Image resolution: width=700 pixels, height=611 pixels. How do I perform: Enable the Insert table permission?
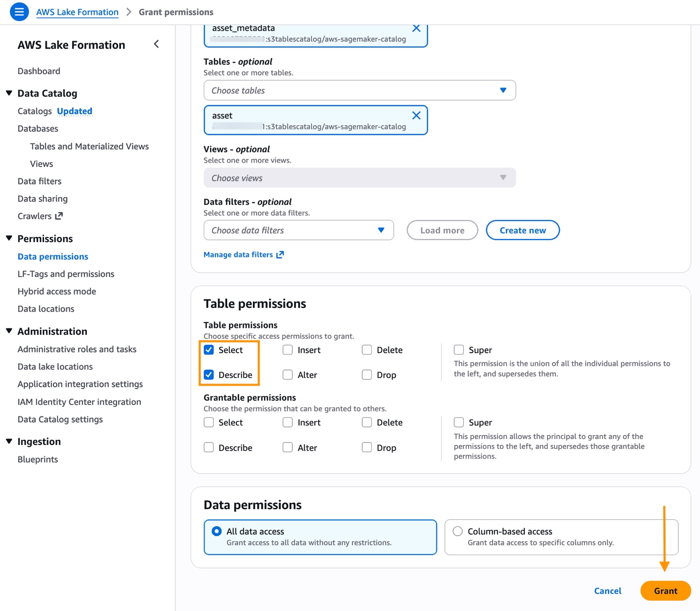point(287,349)
